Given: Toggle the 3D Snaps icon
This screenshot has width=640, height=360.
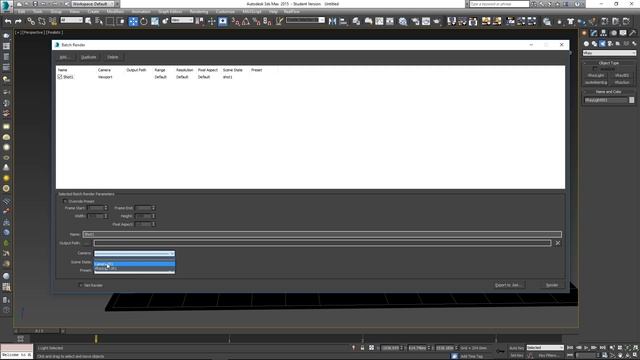Looking at the screenshot, I should click(x=236, y=21).
